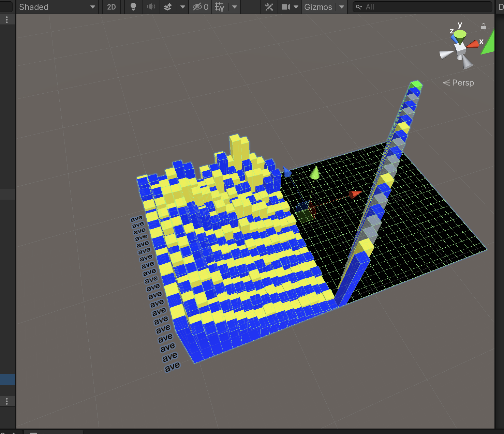Open the scene camera settings icon
Screen dimensions: 504x434
coord(286,7)
